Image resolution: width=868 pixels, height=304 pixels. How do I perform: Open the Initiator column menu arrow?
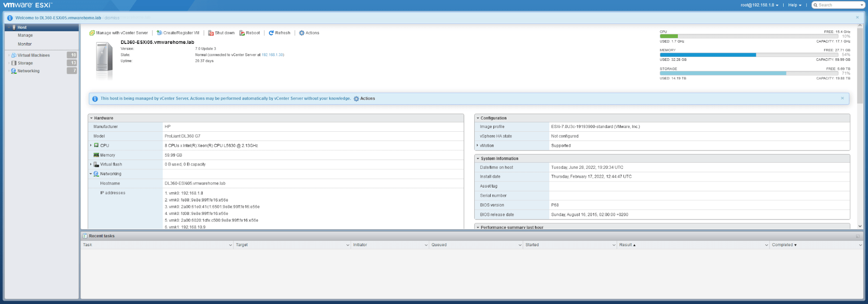426,245
